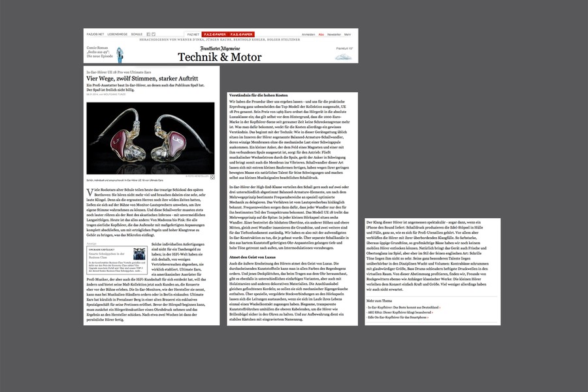Open the Newsletter link
This screenshot has width=588, height=392.
click(334, 35)
